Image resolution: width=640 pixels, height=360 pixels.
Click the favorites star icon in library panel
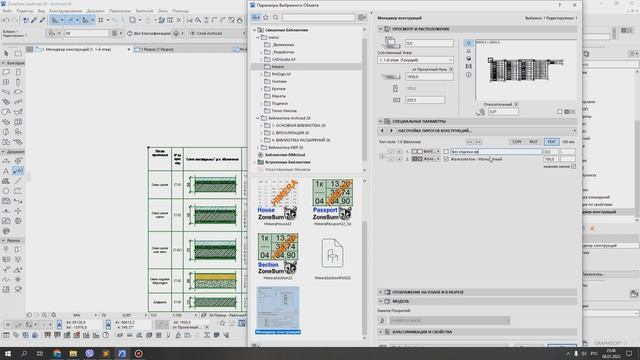[x=266, y=17]
